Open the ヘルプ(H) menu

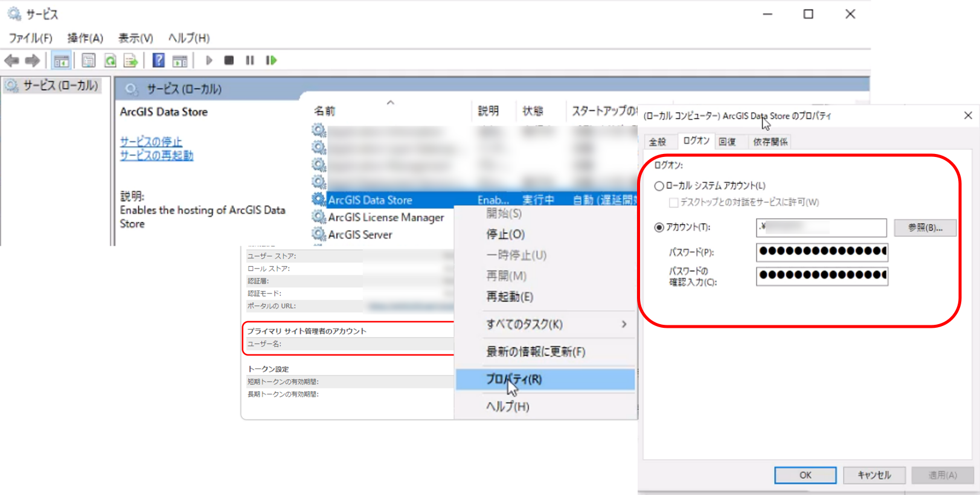pyautogui.click(x=188, y=38)
